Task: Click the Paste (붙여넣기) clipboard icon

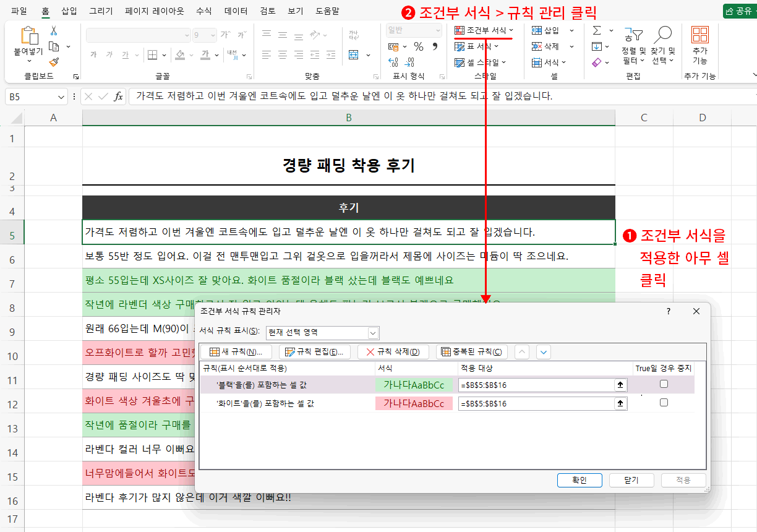Action: click(x=30, y=36)
